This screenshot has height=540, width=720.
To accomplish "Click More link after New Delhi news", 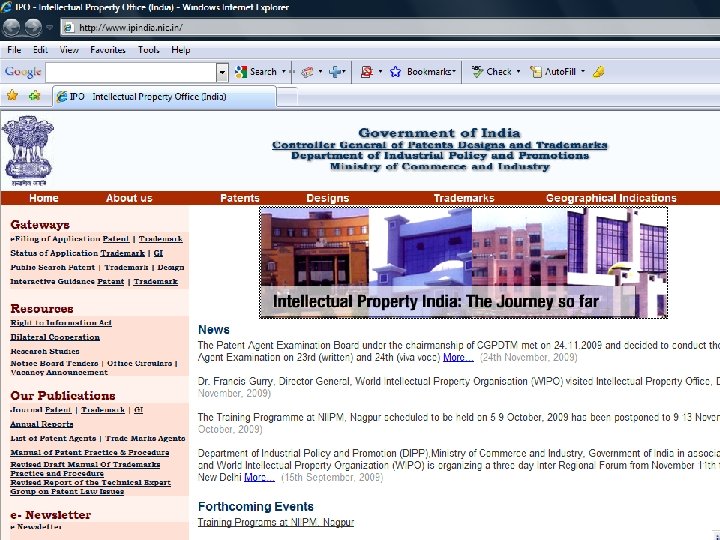I will [259, 477].
